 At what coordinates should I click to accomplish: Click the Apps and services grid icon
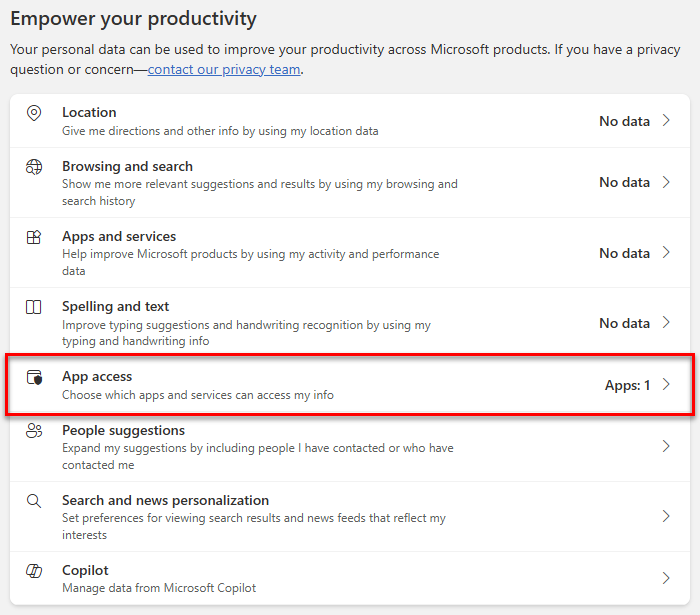tap(34, 237)
